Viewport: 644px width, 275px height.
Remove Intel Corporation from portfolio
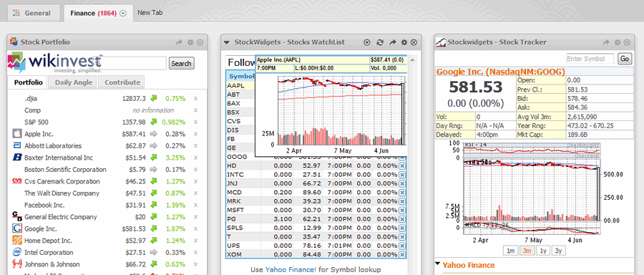pyautogui.click(x=195, y=253)
